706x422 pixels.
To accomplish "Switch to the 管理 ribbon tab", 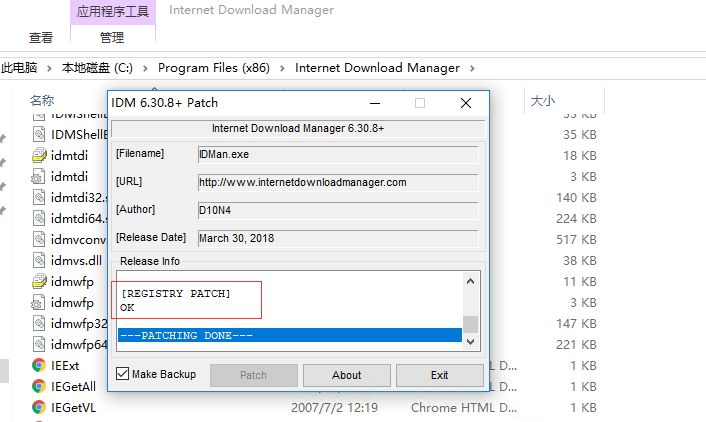I will pos(112,38).
